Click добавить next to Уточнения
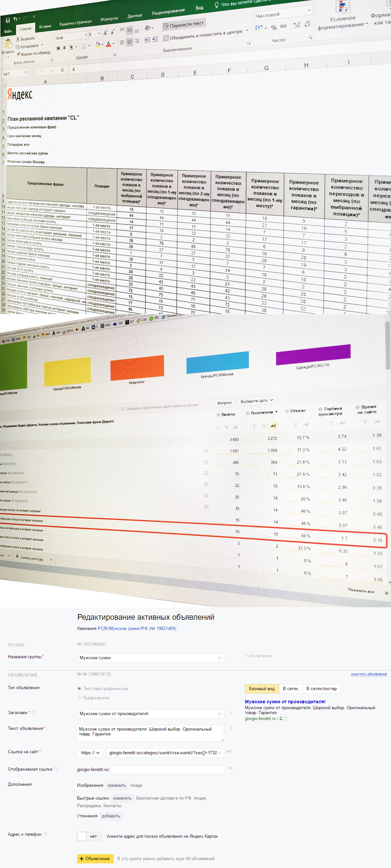The height and width of the screenshot is (868, 391). pos(111,816)
